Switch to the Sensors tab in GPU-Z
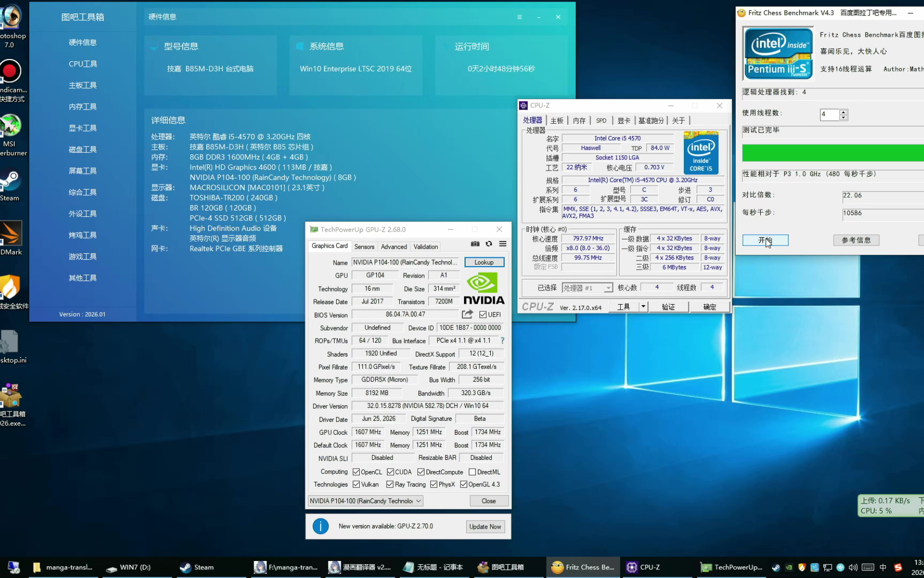 click(x=364, y=247)
